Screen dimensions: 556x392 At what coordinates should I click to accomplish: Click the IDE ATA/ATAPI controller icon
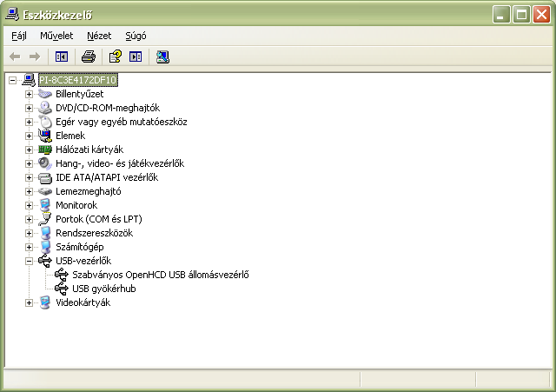(x=45, y=177)
